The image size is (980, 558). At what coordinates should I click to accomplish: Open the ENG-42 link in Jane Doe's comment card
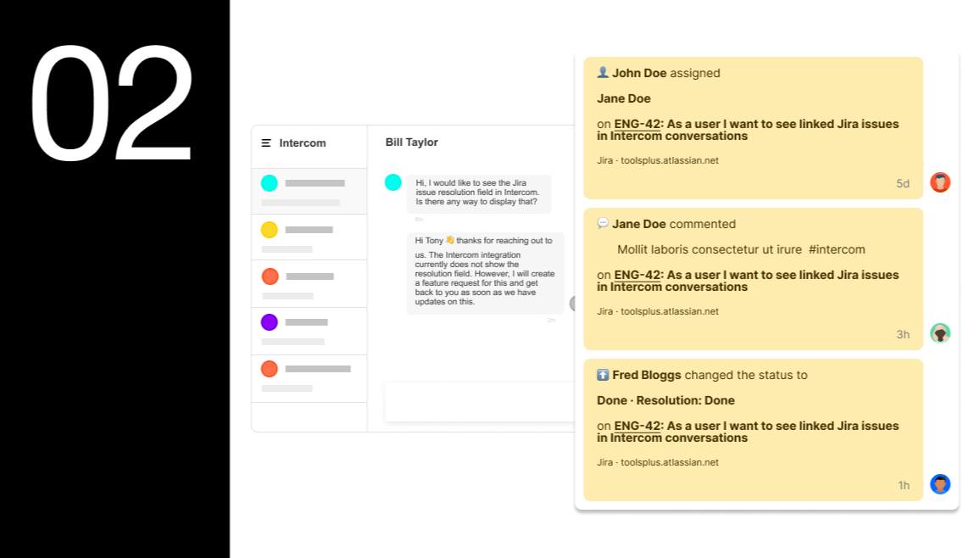[637, 275]
